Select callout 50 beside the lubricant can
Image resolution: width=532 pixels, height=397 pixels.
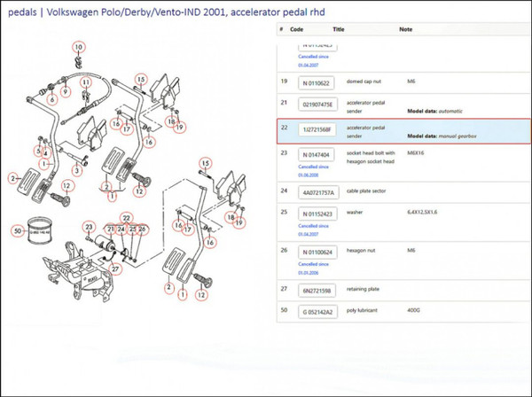click(x=17, y=232)
